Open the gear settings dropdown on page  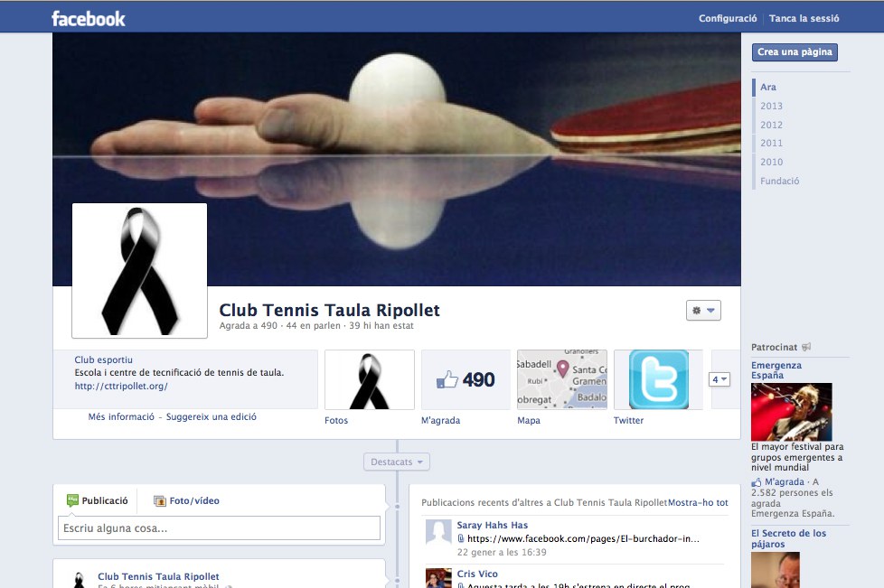click(x=703, y=310)
